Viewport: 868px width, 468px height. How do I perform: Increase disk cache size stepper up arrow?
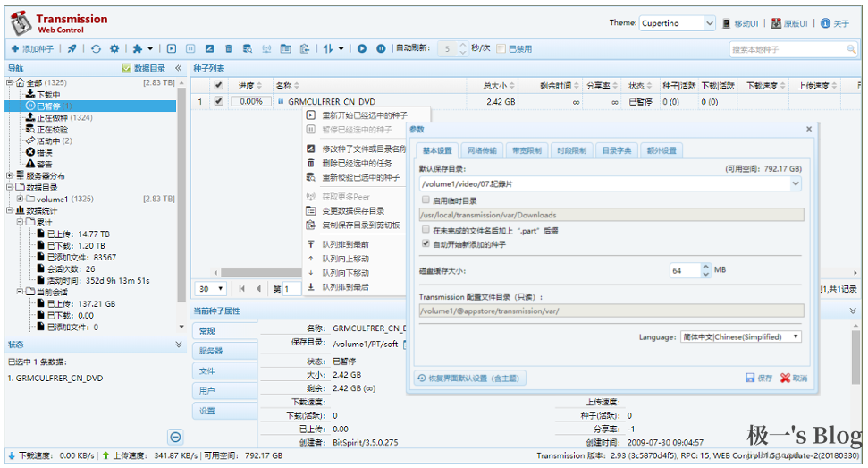[706, 267]
